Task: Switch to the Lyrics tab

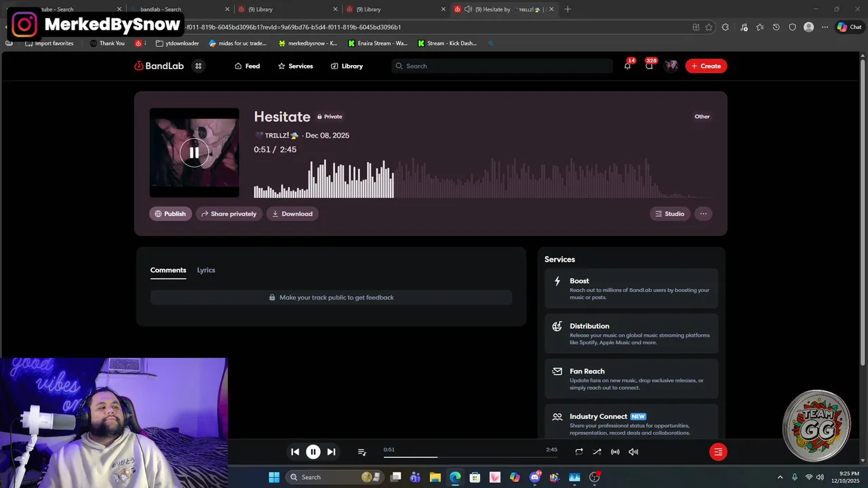Action: [206, 270]
